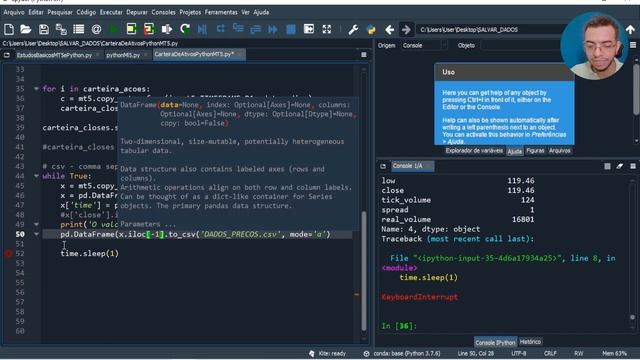Save the current file with toolbar icon
Screen dimensions: 640x360
[43, 29]
